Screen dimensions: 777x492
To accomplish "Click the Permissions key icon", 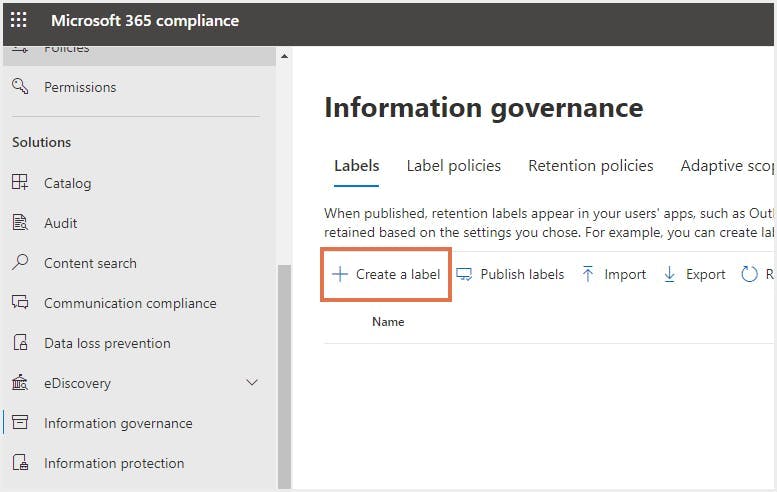I will [20, 86].
